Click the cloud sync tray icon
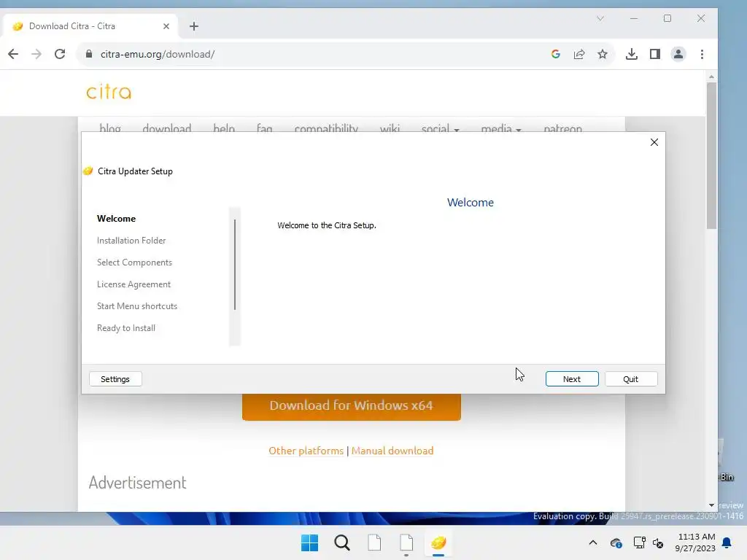Screen dimensions: 747x560 tap(616, 542)
